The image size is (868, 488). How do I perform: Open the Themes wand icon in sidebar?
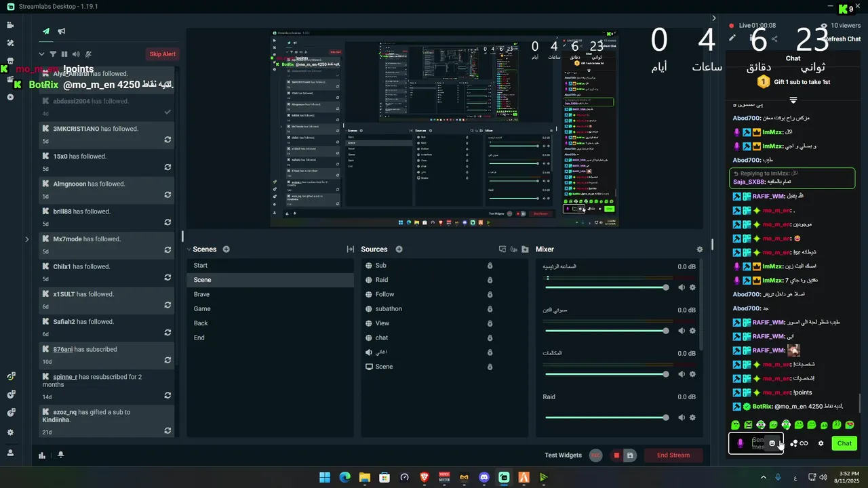click(10, 43)
